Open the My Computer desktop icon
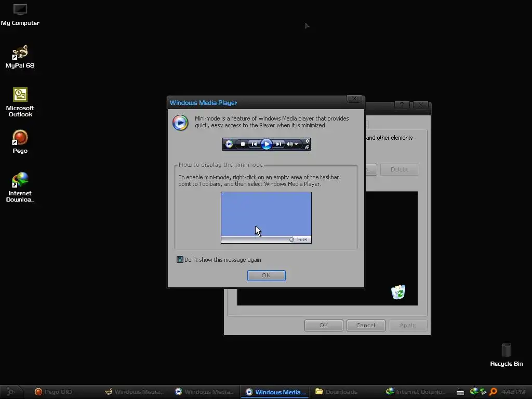The image size is (532, 399). pyautogui.click(x=20, y=15)
